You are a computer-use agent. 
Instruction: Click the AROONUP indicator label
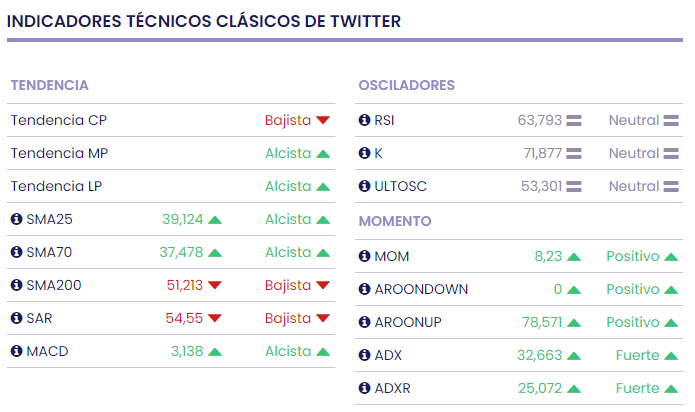point(408,322)
